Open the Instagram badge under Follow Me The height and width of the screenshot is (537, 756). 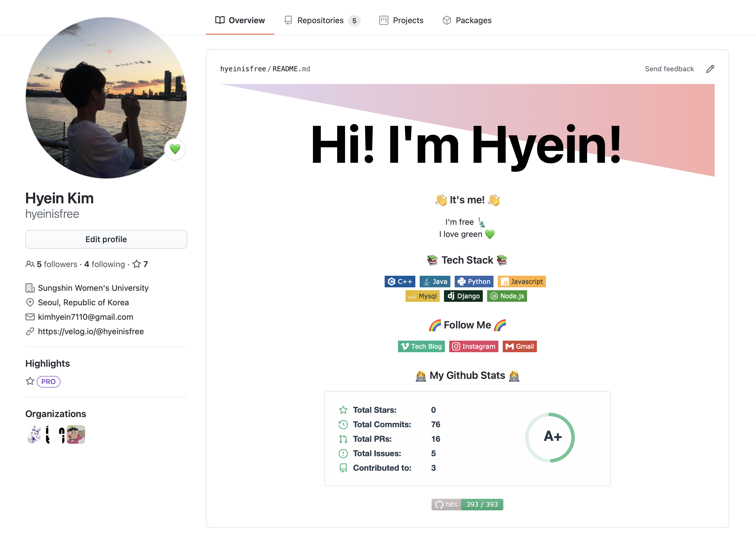[x=474, y=346]
